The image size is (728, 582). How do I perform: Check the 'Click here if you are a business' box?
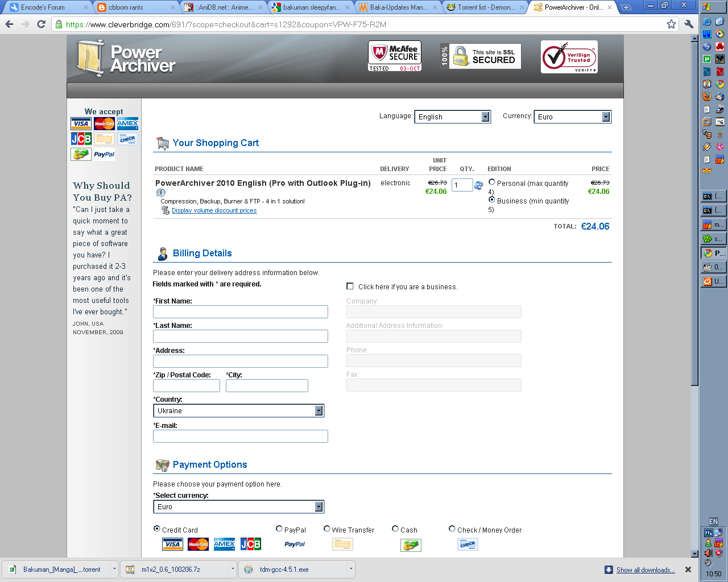pos(350,286)
